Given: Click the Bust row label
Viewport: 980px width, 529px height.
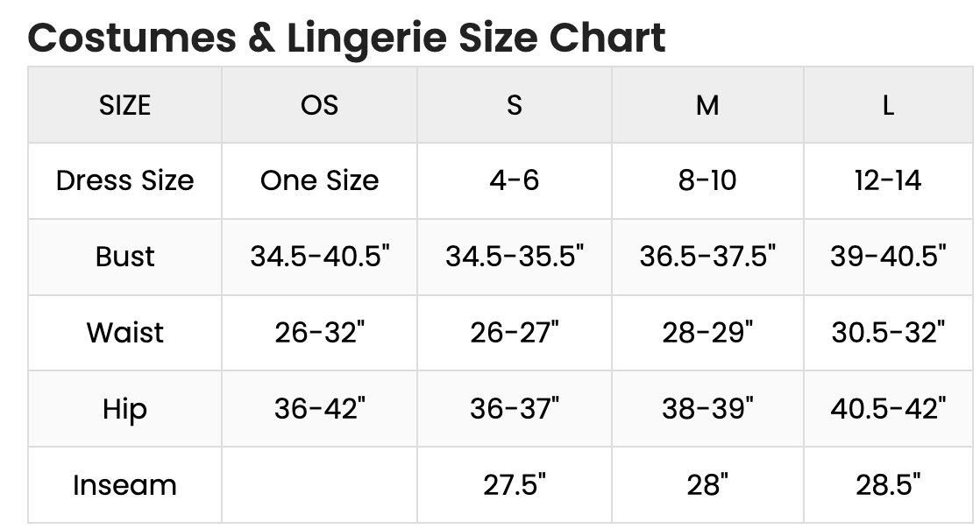Looking at the screenshot, I should 124,257.
